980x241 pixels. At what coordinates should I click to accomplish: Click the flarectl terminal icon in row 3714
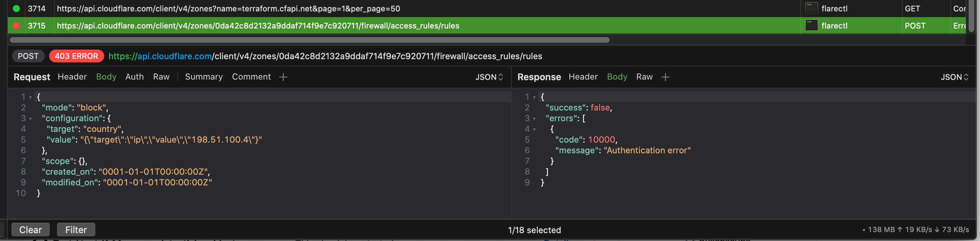pos(811,8)
